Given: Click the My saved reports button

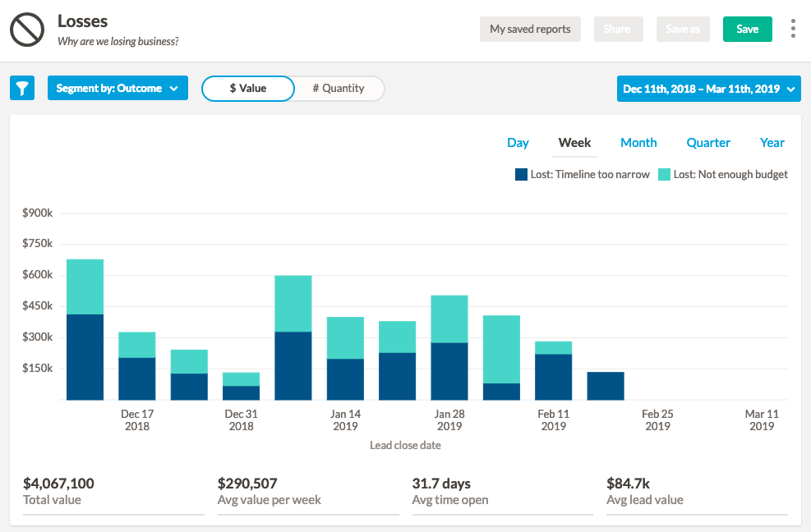Looking at the screenshot, I should click(530, 29).
